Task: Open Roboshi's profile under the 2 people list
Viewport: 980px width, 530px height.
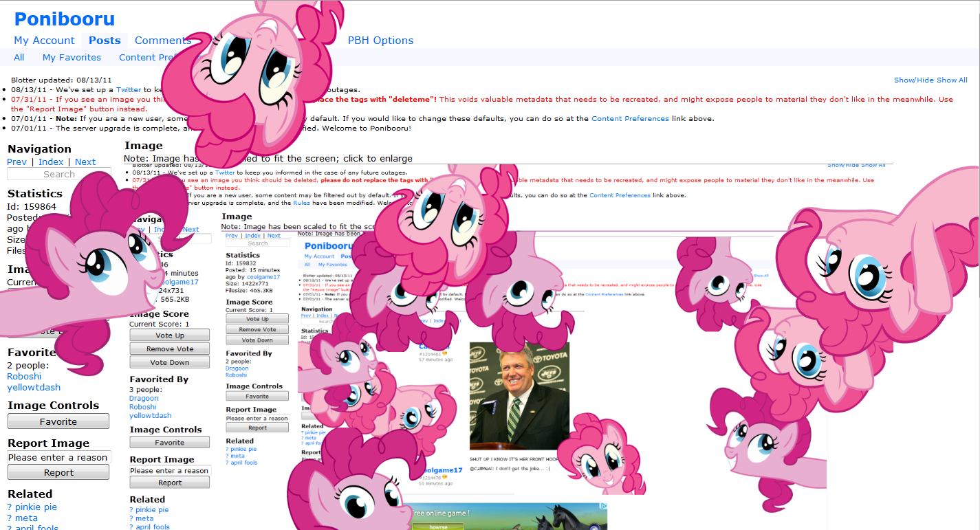Action: pyautogui.click(x=24, y=377)
